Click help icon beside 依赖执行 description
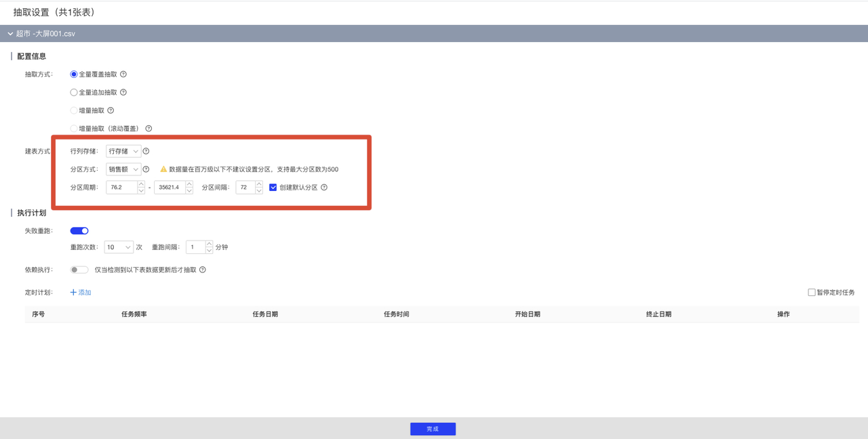The width and height of the screenshot is (868, 439). [x=203, y=270]
